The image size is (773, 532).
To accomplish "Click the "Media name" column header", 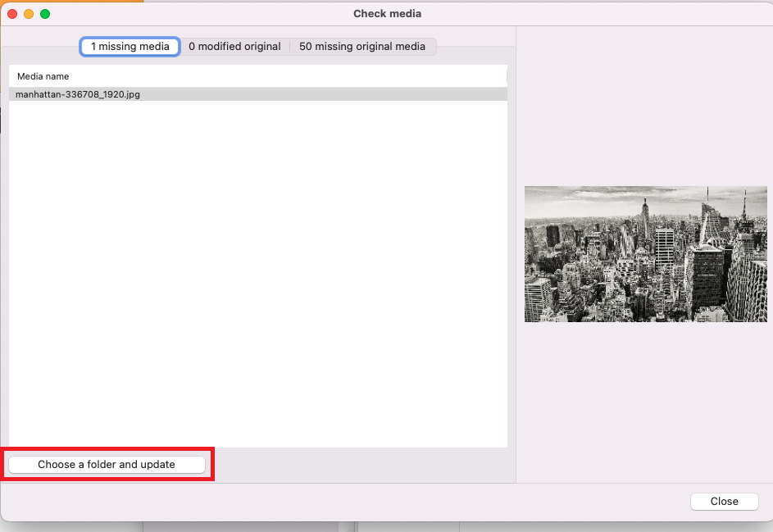I will point(43,76).
